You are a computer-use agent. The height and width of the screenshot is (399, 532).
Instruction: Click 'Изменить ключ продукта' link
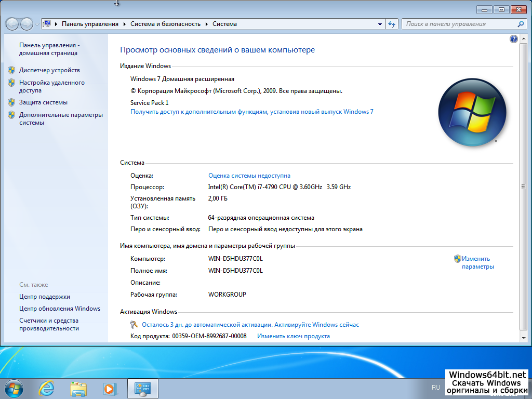coord(294,336)
